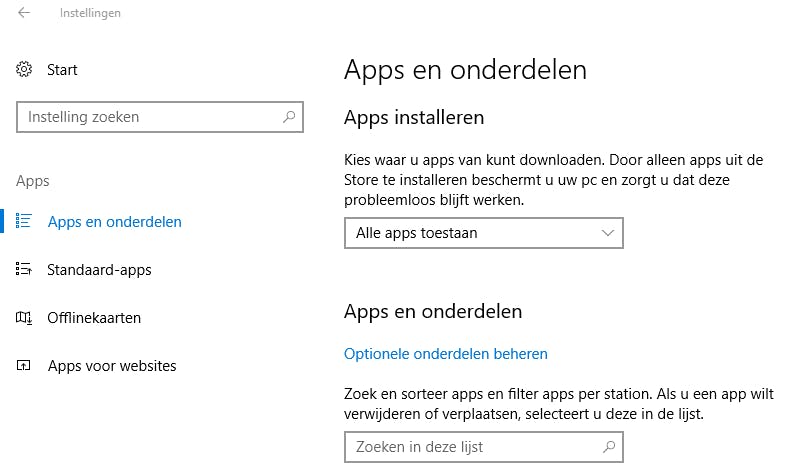Click the Apps en onderdelen list icon
798x471 pixels.
click(x=25, y=221)
